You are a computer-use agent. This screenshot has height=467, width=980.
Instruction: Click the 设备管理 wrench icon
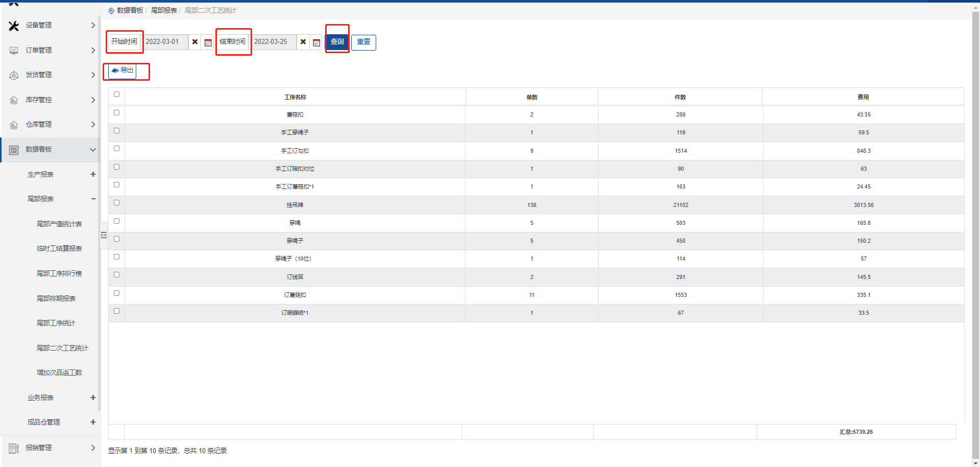pyautogui.click(x=14, y=26)
